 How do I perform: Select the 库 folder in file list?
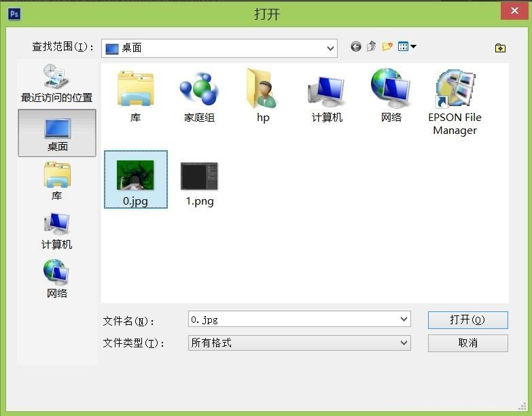pos(135,97)
